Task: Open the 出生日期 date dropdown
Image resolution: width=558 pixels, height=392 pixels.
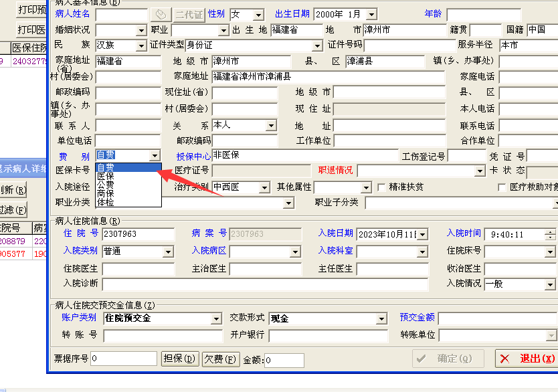Action: point(371,15)
